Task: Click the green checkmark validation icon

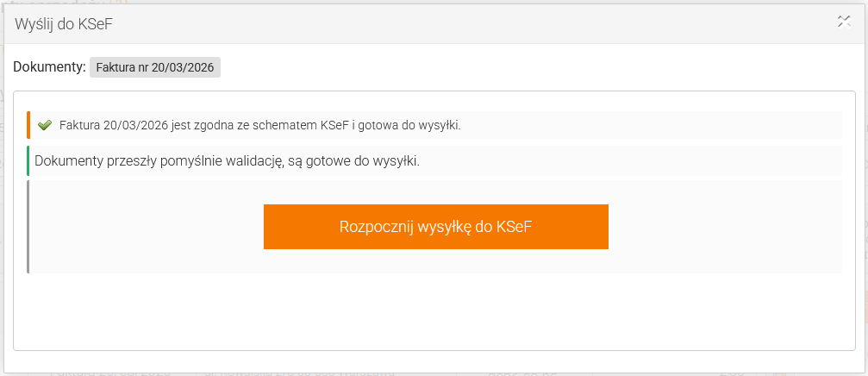Action: tap(46, 125)
